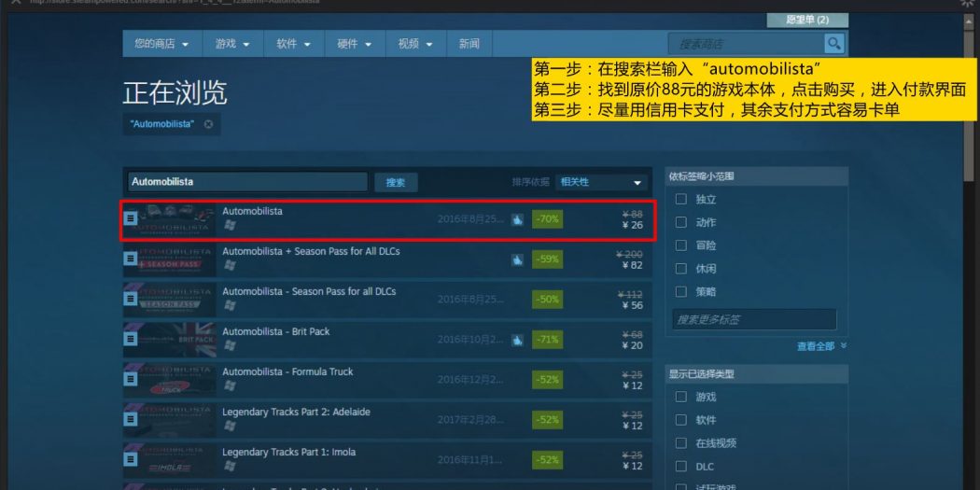Click thumbs-up review icon on the Brit Pack row
The image size is (980, 490).
pyautogui.click(x=517, y=340)
